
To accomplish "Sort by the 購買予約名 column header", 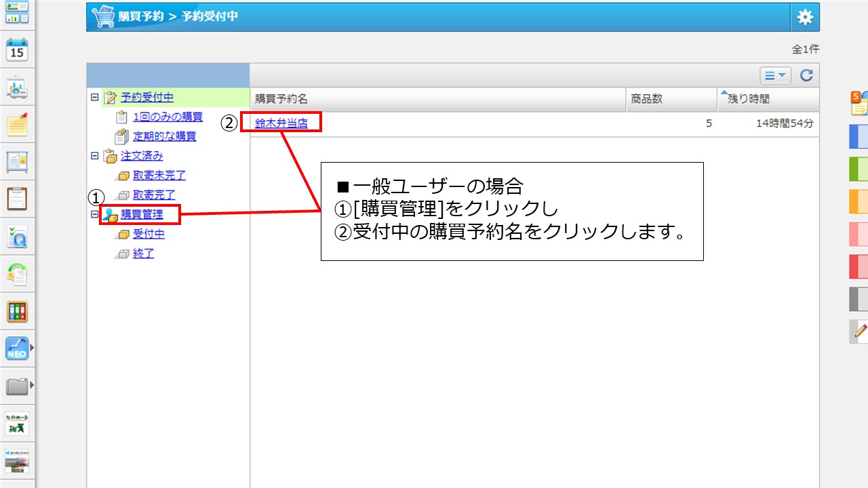I will [x=438, y=99].
